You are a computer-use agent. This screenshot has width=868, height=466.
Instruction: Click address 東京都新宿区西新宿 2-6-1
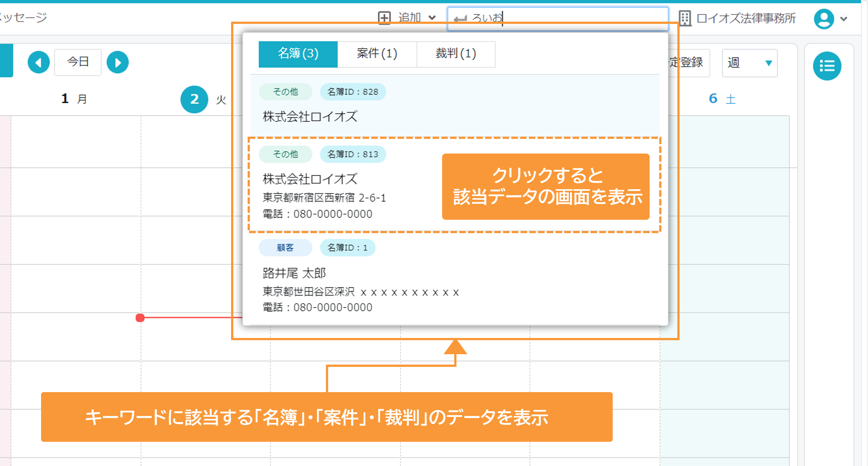click(x=324, y=198)
